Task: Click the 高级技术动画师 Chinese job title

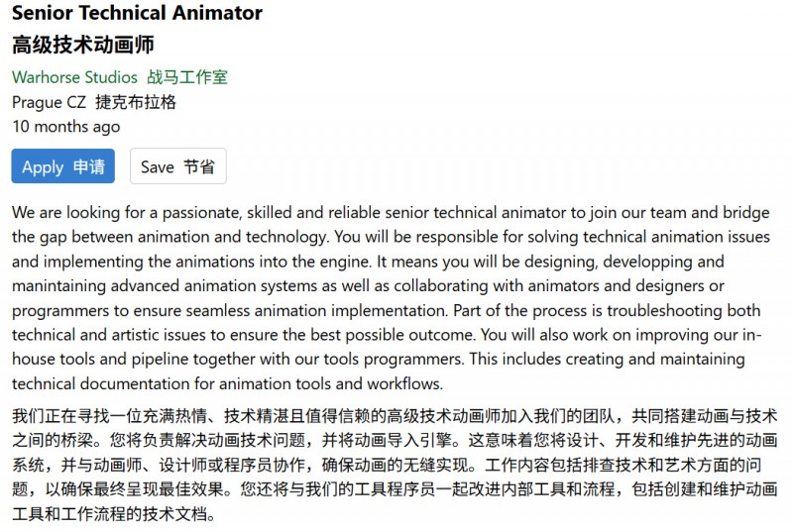Action: pos(83,45)
